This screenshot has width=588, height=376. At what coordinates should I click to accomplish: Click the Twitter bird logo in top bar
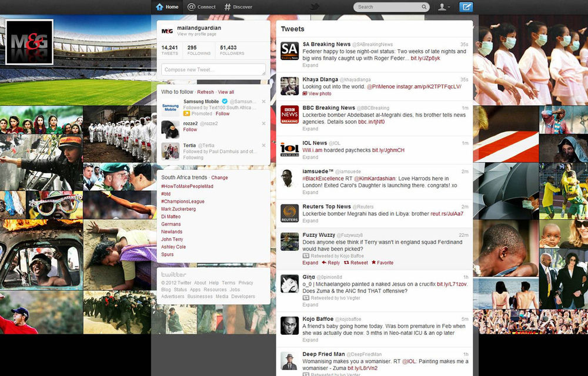point(315,7)
